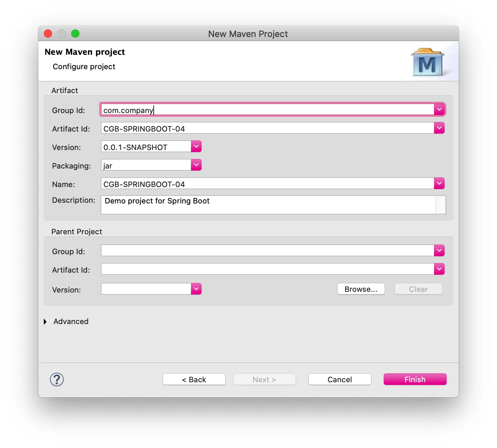Open the Parent Project Version dropdown arrow
Viewport: 497px width, 448px height.
click(x=196, y=289)
